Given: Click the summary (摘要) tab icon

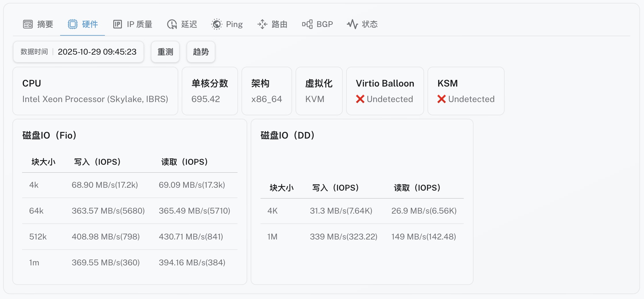Looking at the screenshot, I should 28,24.
